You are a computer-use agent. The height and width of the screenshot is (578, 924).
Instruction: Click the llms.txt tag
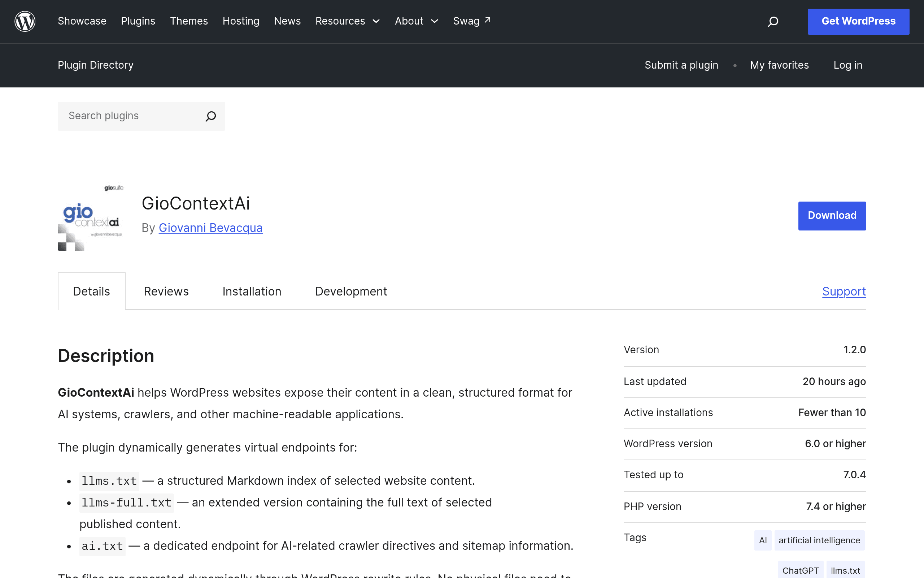pos(845,570)
